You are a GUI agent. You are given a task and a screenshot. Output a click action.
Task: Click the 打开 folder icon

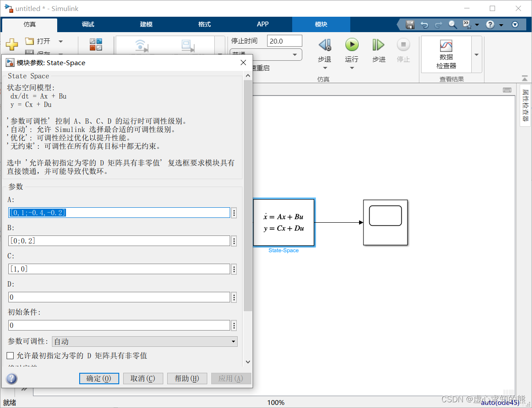point(29,41)
